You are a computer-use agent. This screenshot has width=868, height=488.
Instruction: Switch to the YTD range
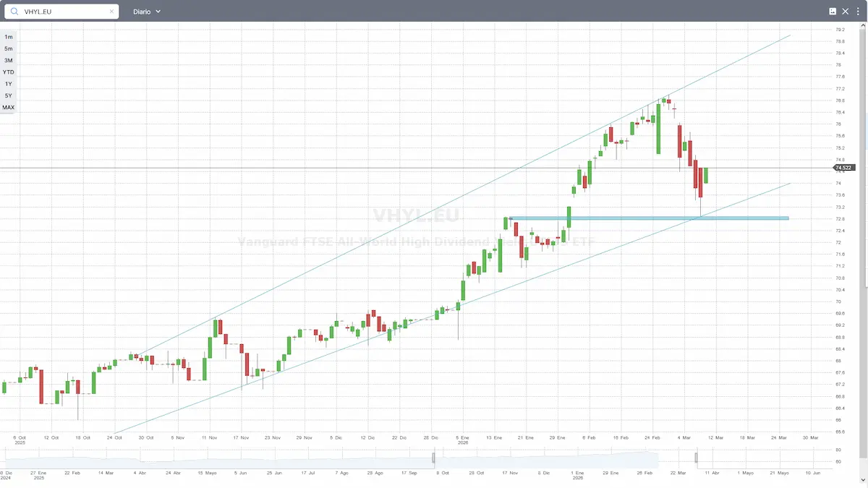pyautogui.click(x=8, y=72)
